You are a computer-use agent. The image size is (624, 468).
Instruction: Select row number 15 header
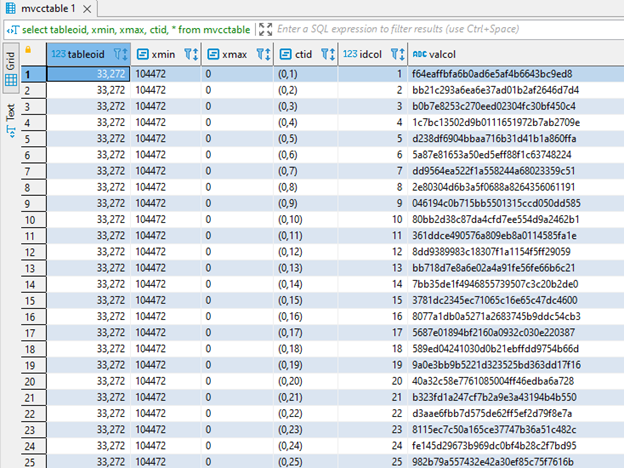point(33,301)
